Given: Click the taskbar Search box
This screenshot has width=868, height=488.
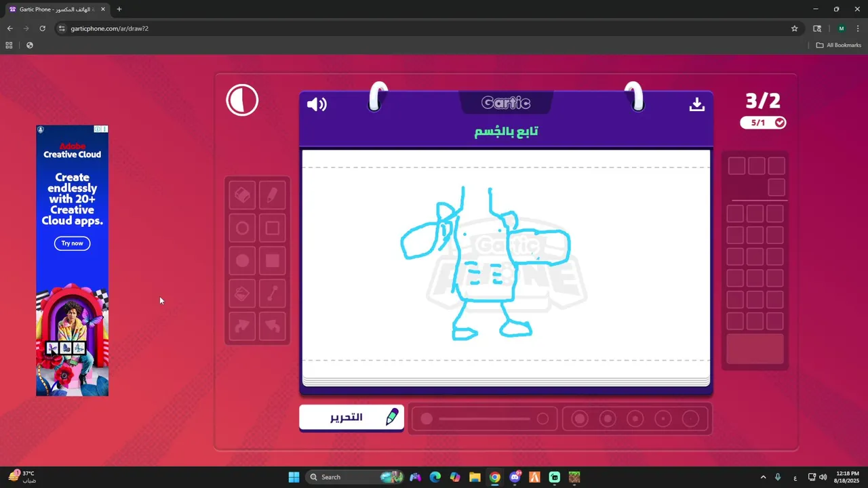Looking at the screenshot, I should tap(355, 477).
